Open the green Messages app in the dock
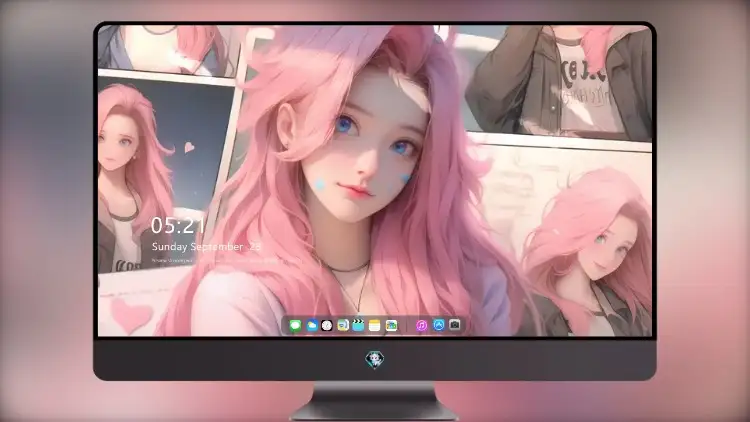Image resolution: width=750 pixels, height=422 pixels. coord(295,326)
